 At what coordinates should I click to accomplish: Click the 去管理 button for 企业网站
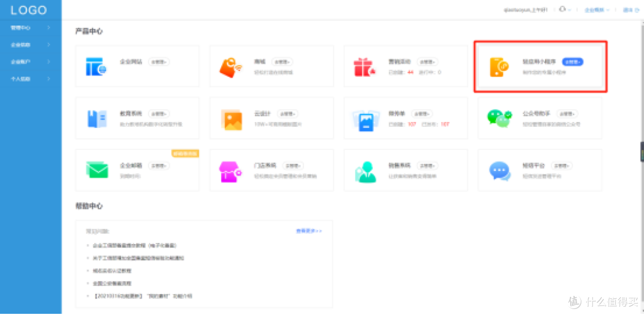pos(159,62)
